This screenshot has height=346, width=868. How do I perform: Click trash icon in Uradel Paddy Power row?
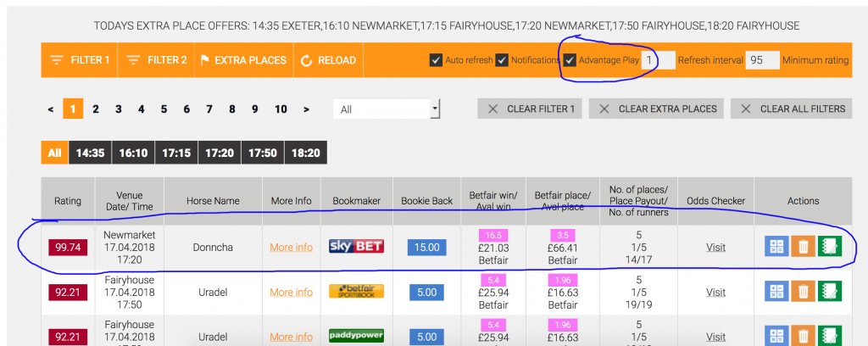803,337
